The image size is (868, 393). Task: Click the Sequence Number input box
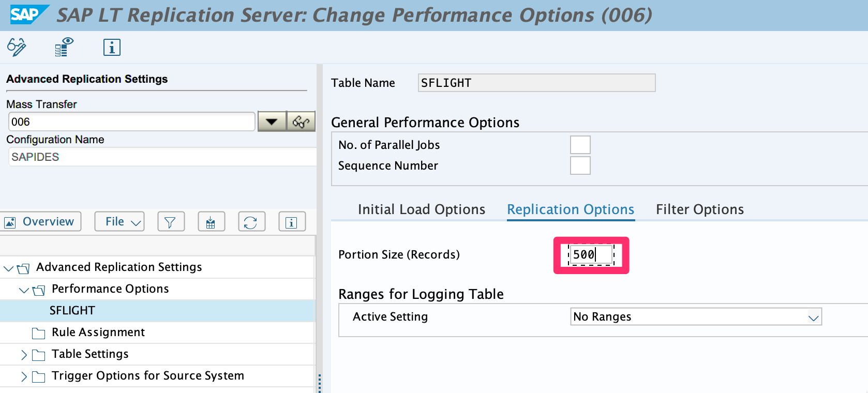click(x=580, y=166)
